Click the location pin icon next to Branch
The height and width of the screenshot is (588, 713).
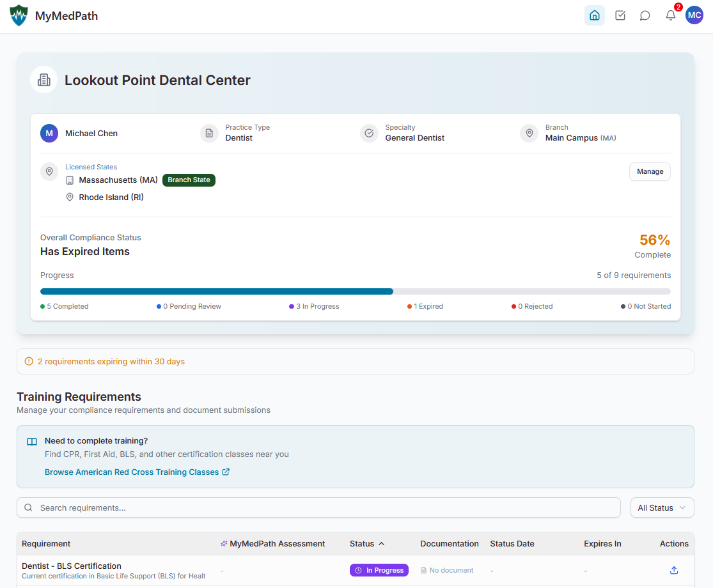[x=529, y=133]
